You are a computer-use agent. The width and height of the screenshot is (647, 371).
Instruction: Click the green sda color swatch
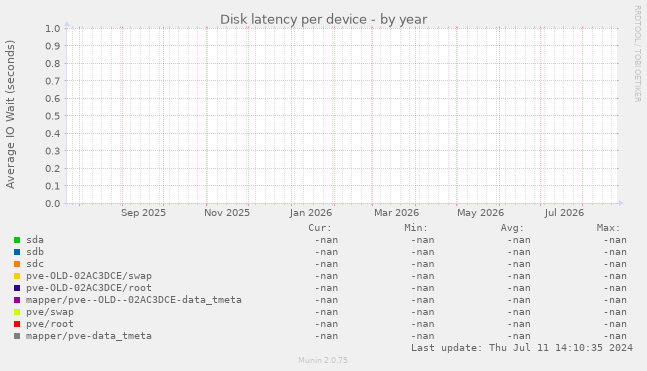point(17,240)
